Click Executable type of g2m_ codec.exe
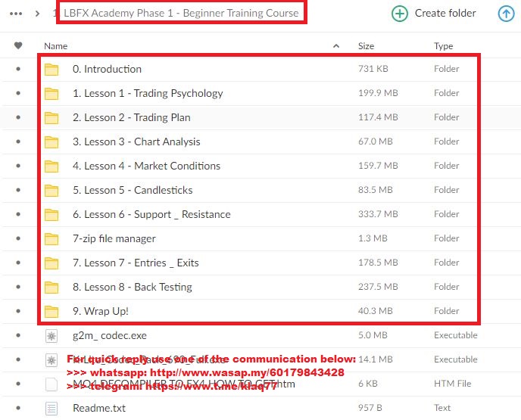The width and height of the screenshot is (521, 420). click(456, 335)
